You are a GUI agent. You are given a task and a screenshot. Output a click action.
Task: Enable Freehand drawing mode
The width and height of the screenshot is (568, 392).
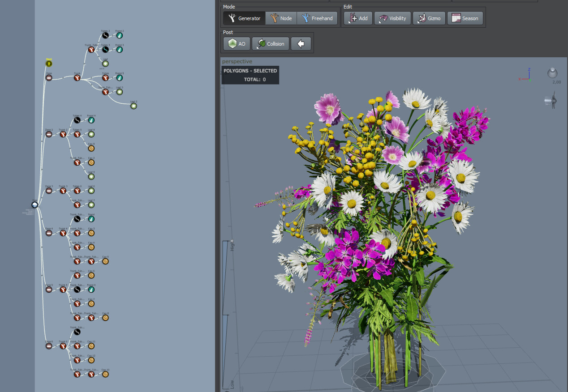pos(318,18)
